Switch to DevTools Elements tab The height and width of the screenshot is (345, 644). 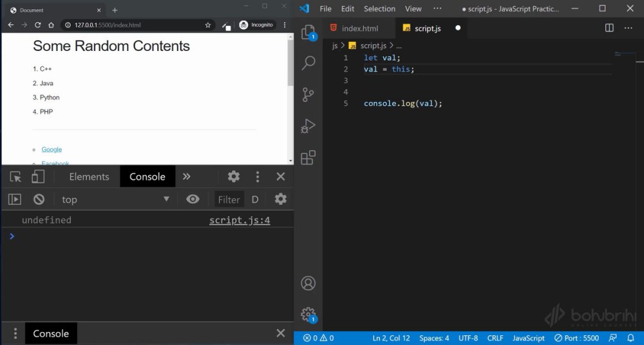[x=89, y=177]
